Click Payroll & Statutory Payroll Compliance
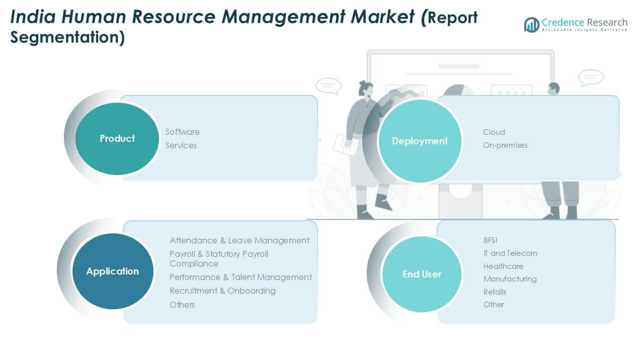644x362 pixels. point(219,258)
